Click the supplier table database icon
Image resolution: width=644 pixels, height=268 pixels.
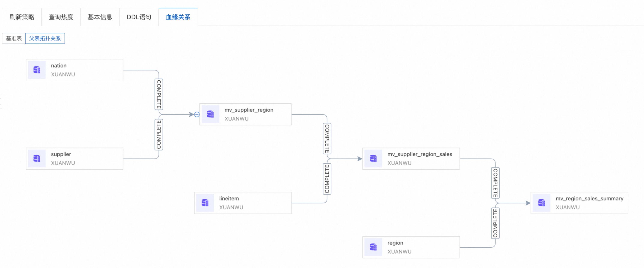click(x=37, y=158)
